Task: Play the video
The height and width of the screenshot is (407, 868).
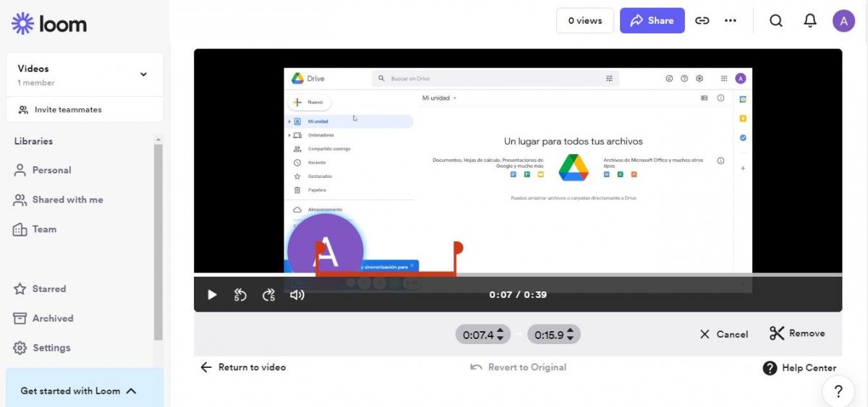Action: [x=212, y=295]
